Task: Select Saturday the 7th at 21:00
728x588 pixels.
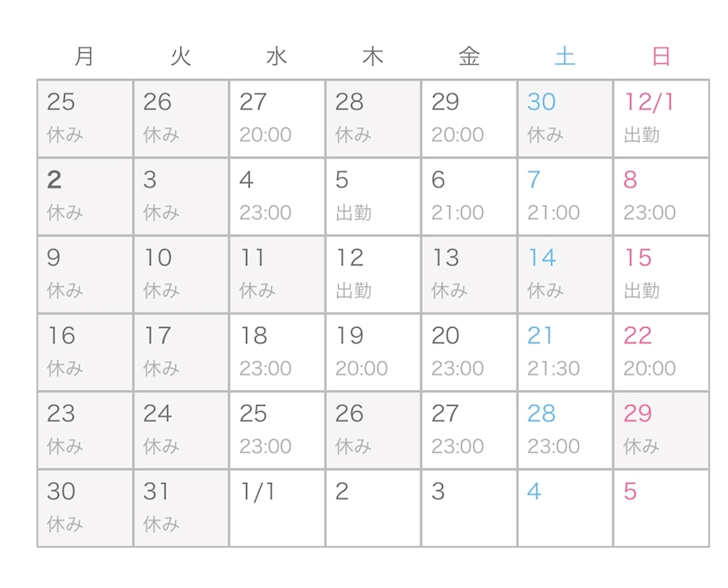Action: tap(565, 197)
